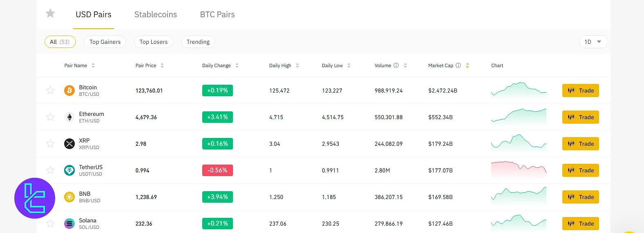This screenshot has height=233, width=644.
Task: Sort by Pair Name column
Action: 79,66
